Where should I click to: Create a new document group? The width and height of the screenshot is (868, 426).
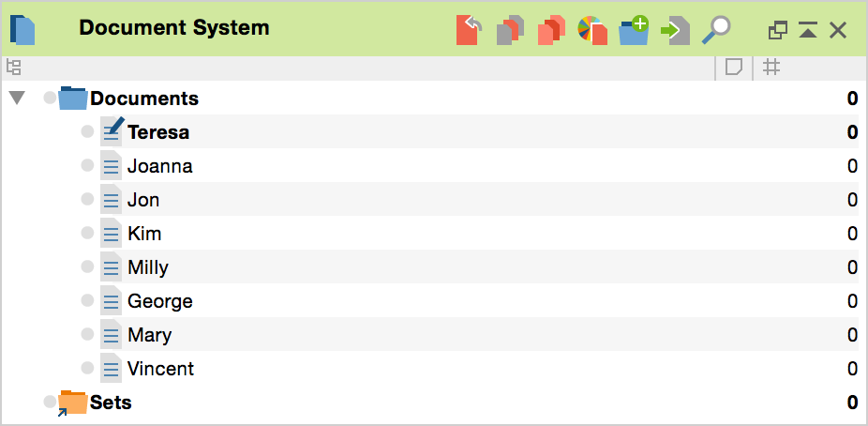click(634, 29)
